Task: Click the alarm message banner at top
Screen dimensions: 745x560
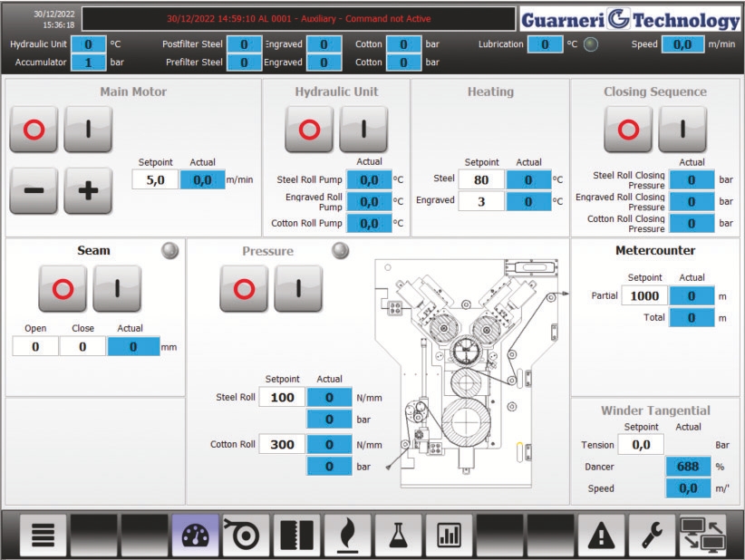Action: [x=299, y=19]
